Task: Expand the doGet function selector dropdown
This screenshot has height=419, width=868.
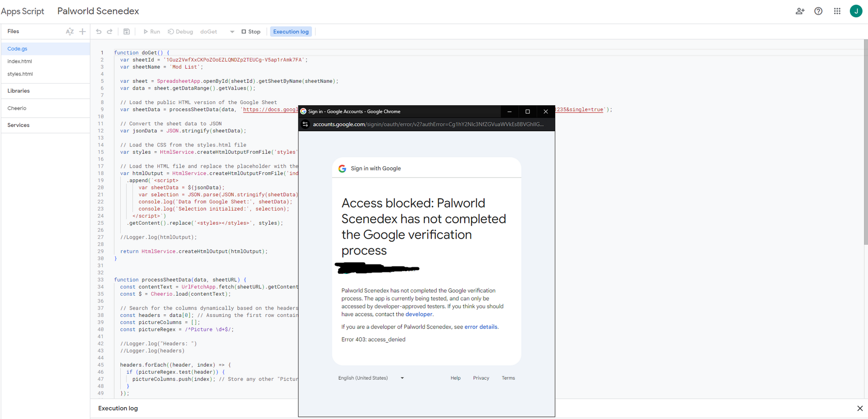Action: point(232,32)
